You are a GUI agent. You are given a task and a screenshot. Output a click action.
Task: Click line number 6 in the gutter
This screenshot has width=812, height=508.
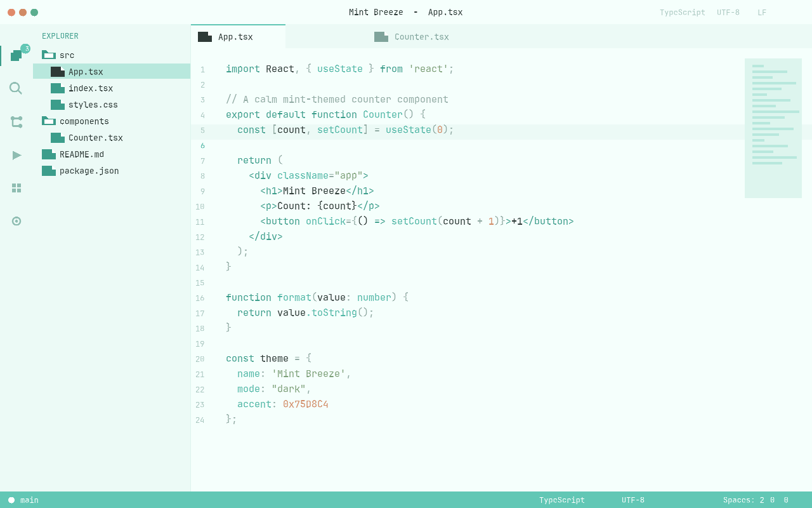click(x=202, y=146)
